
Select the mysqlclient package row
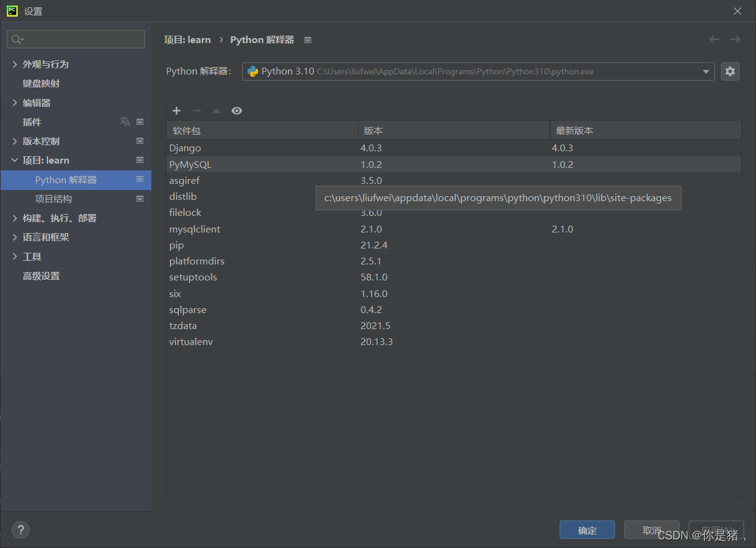click(x=454, y=229)
